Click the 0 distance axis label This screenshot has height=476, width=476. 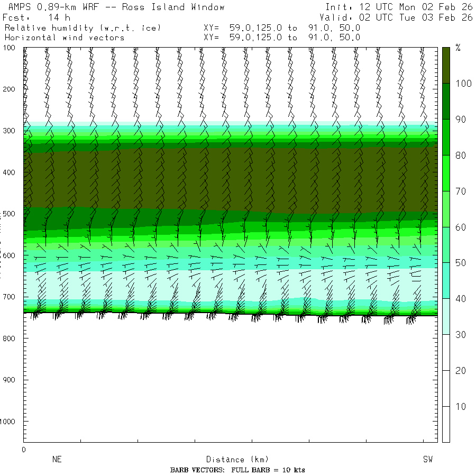(x=24, y=450)
